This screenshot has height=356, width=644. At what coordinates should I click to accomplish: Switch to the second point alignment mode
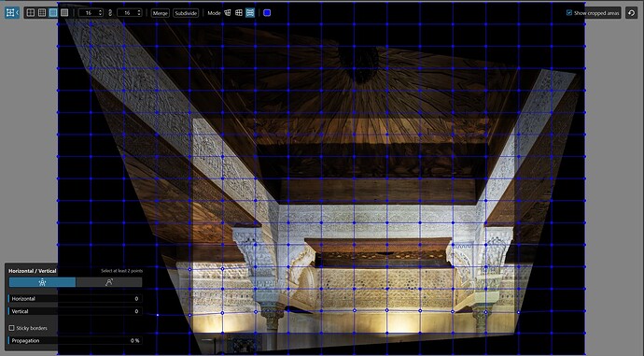point(109,282)
